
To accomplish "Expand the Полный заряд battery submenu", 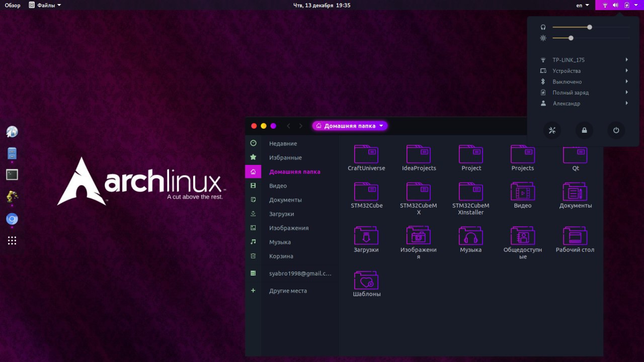I will coord(584,93).
